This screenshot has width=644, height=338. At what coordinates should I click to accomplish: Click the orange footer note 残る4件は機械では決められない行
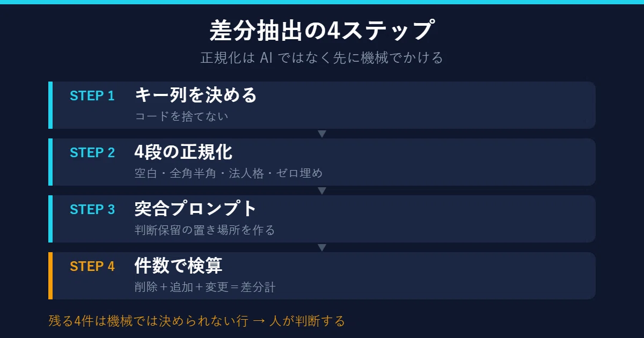pos(148,321)
